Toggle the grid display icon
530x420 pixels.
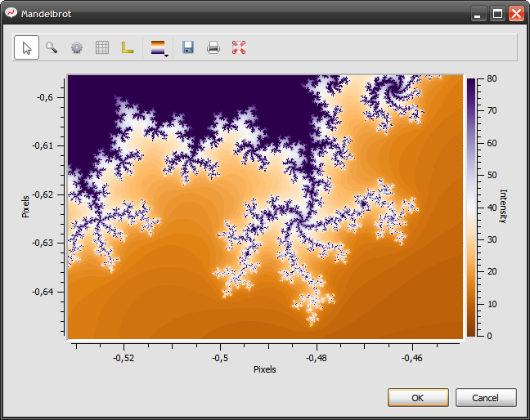[x=102, y=47]
